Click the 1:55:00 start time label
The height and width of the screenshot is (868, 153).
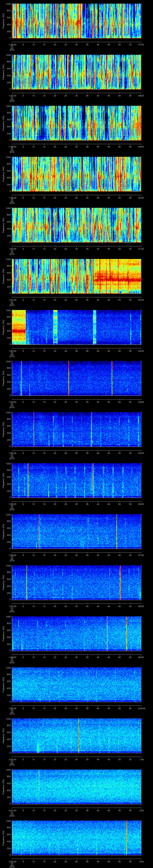[x=12, y=504]
